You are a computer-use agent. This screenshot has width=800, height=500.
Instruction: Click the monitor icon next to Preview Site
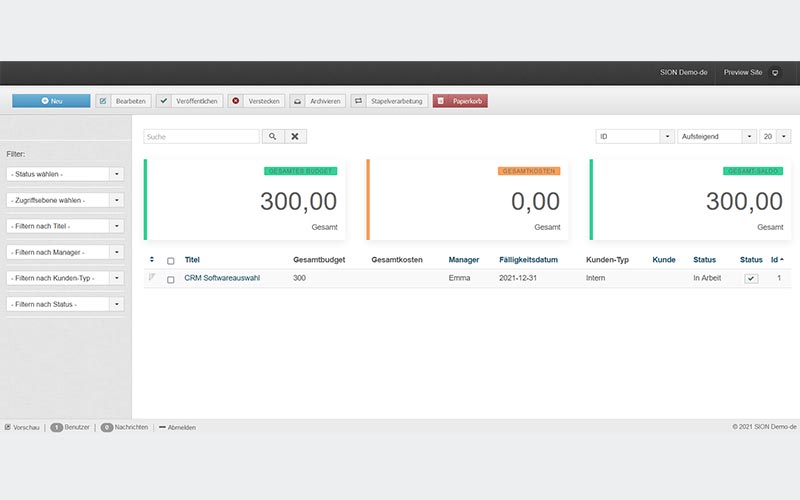[775, 73]
